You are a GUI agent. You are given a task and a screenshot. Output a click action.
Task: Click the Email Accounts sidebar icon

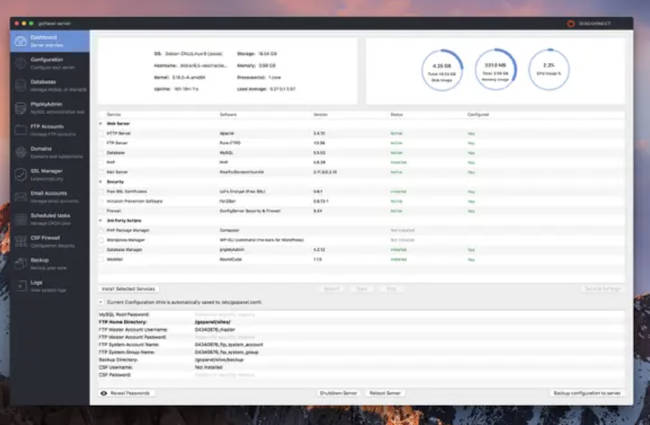point(20,195)
